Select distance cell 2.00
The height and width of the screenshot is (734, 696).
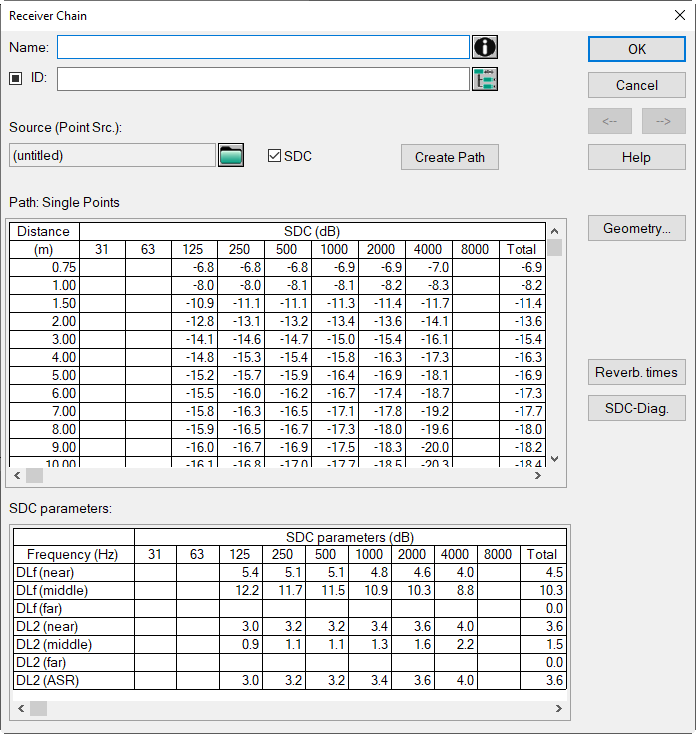tap(44, 322)
